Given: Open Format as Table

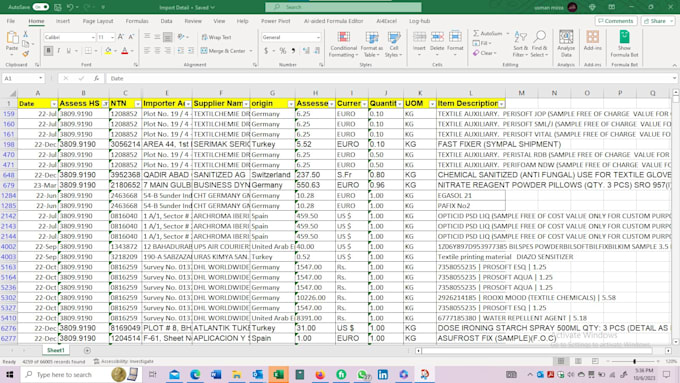Looking at the screenshot, I should click(372, 44).
